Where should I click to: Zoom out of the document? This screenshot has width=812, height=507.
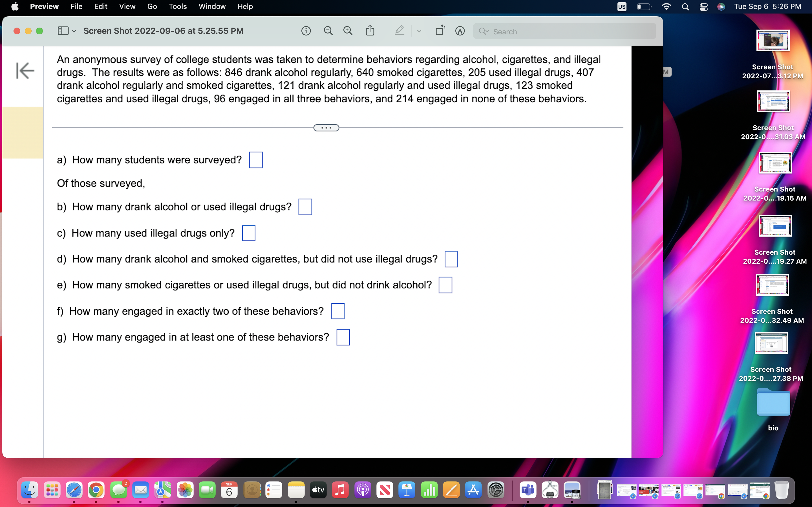pos(328,30)
